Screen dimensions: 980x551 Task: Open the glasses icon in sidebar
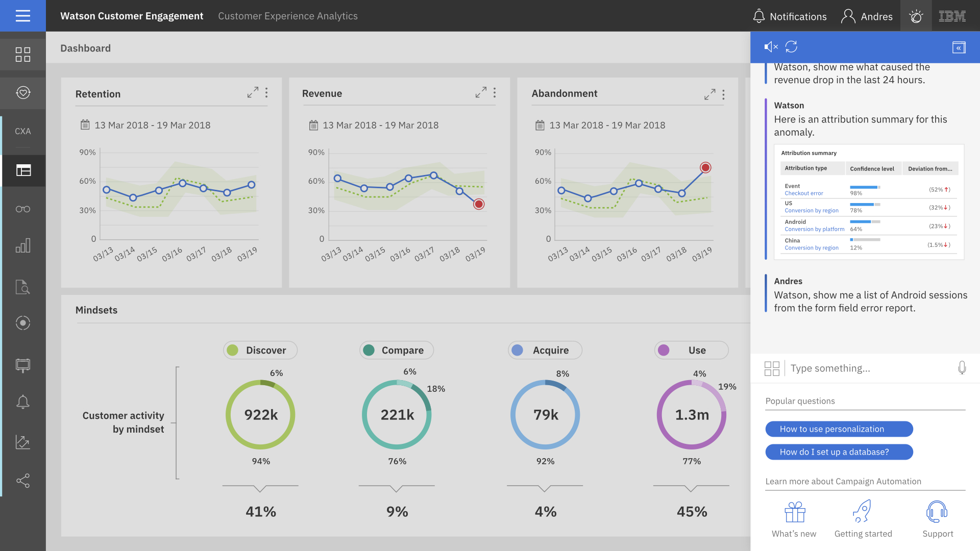click(x=23, y=209)
